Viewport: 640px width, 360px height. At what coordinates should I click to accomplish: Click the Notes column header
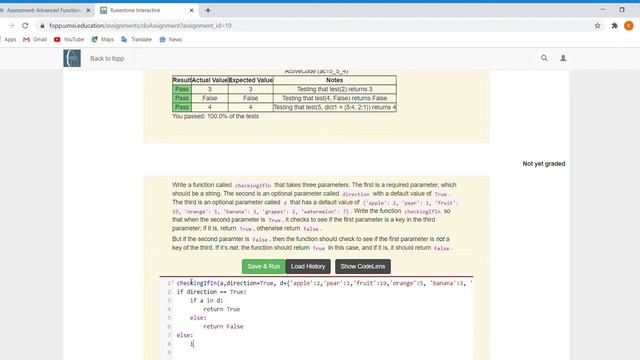coord(334,80)
